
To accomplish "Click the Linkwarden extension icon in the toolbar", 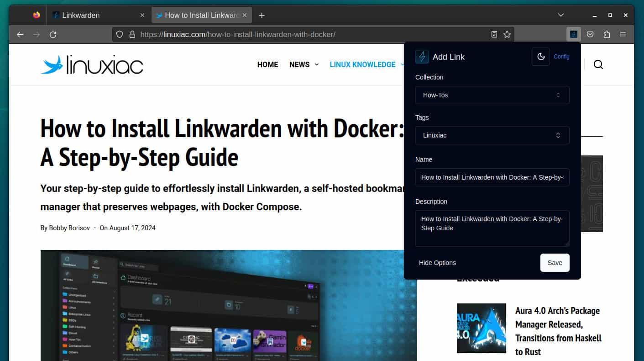I will pyautogui.click(x=573, y=34).
